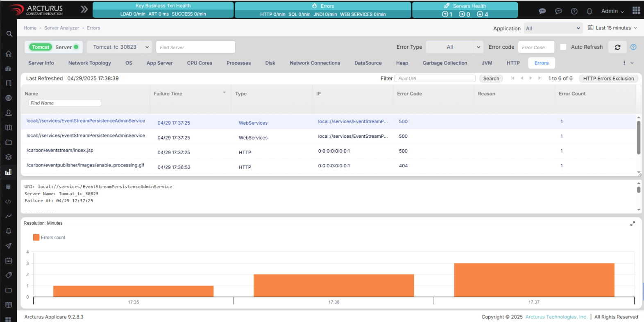Open the user icon in sidebar
This screenshot has width=644, height=322.
point(8,113)
